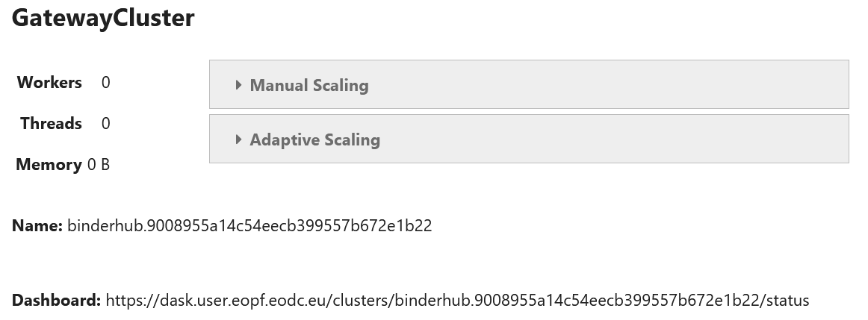The height and width of the screenshot is (320, 868).
Task: Click the Workers label
Action: (49, 82)
